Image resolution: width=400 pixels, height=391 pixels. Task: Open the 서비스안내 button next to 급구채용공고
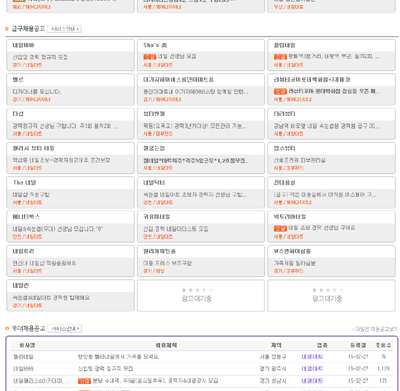pos(64,29)
